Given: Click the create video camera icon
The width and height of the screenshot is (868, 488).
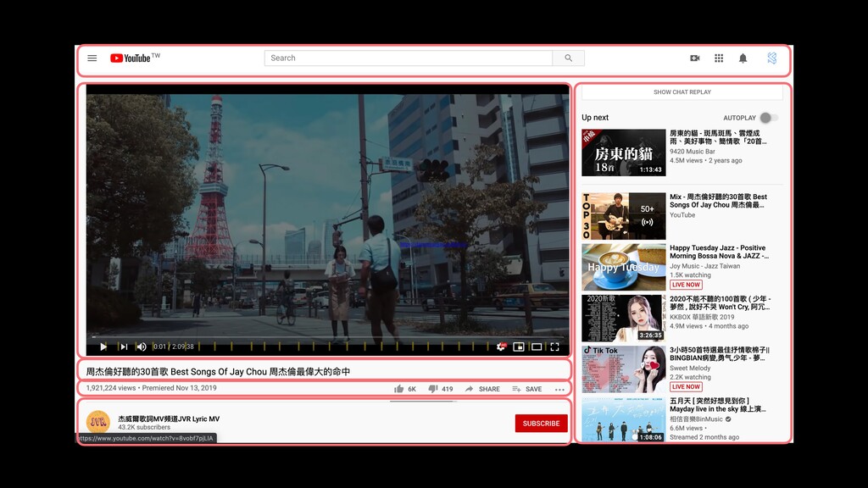Looking at the screenshot, I should (x=695, y=58).
